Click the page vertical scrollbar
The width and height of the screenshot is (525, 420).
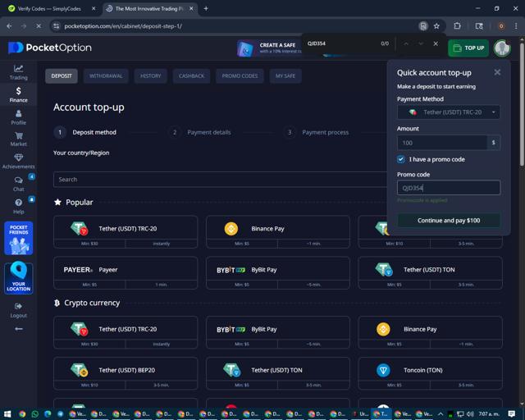(x=522, y=104)
